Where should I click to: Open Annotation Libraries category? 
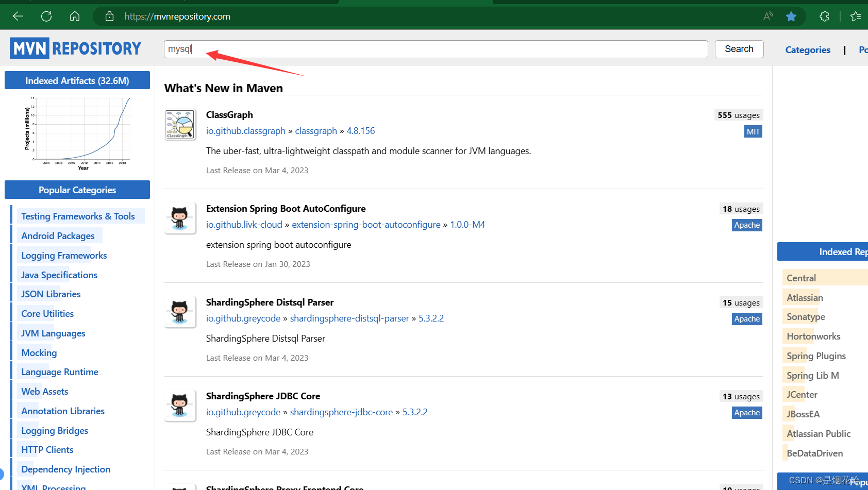[x=63, y=411]
